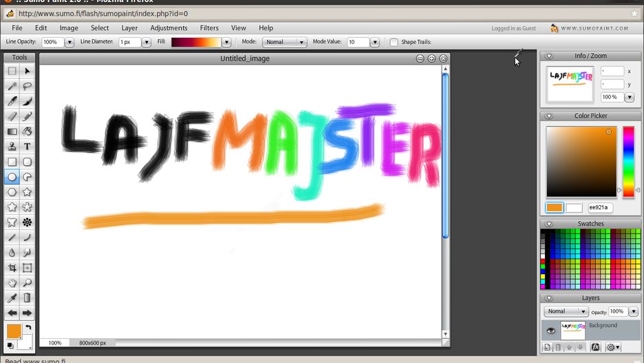
Task: Open the Fill gradient dropdown
Action: pyautogui.click(x=226, y=42)
